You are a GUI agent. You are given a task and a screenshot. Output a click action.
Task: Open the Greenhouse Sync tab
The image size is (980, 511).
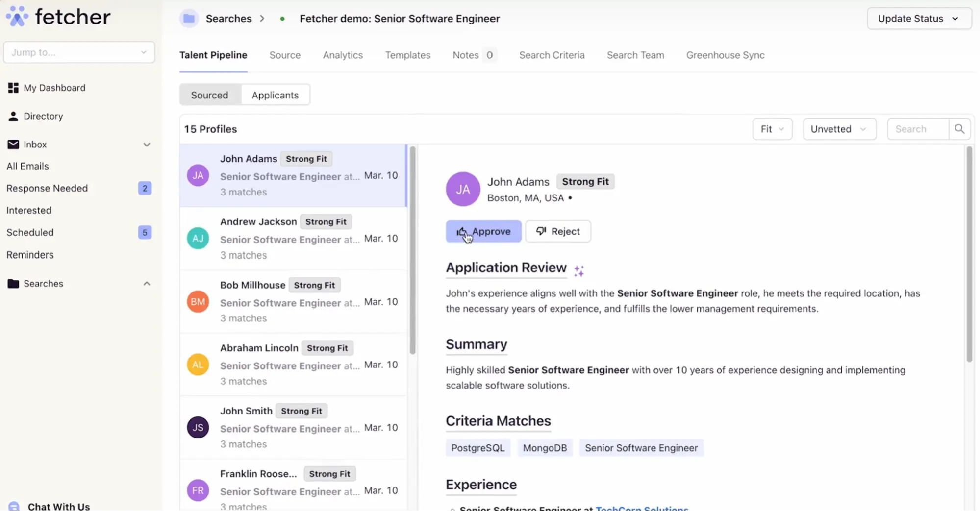[725, 55]
